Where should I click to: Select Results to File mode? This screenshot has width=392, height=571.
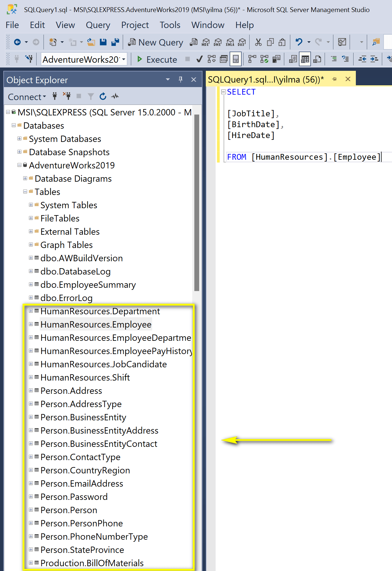317,59
